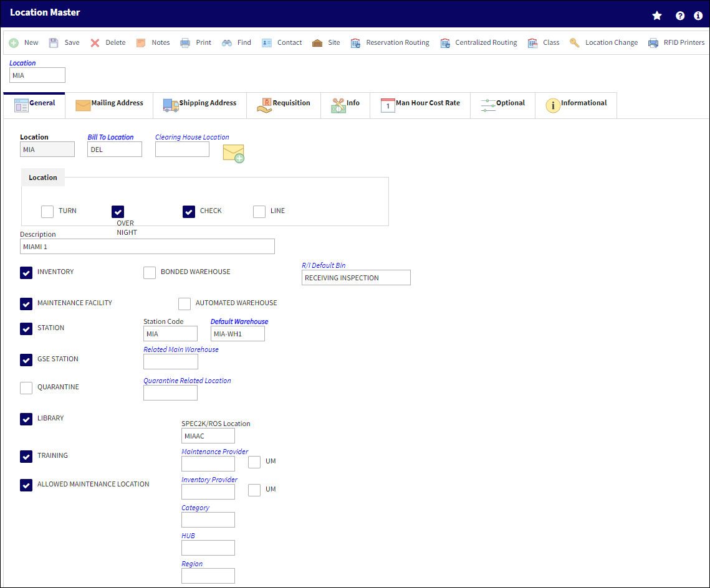Click the top Location field with MIA

coord(37,75)
